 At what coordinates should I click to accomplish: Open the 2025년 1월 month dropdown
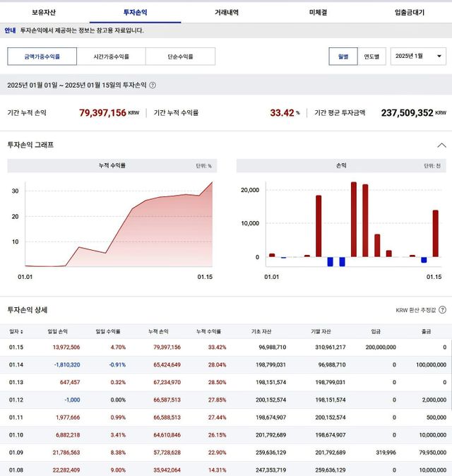[x=418, y=56]
